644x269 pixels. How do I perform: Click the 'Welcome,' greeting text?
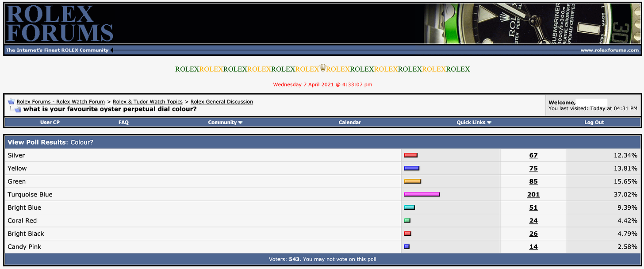[562, 103]
